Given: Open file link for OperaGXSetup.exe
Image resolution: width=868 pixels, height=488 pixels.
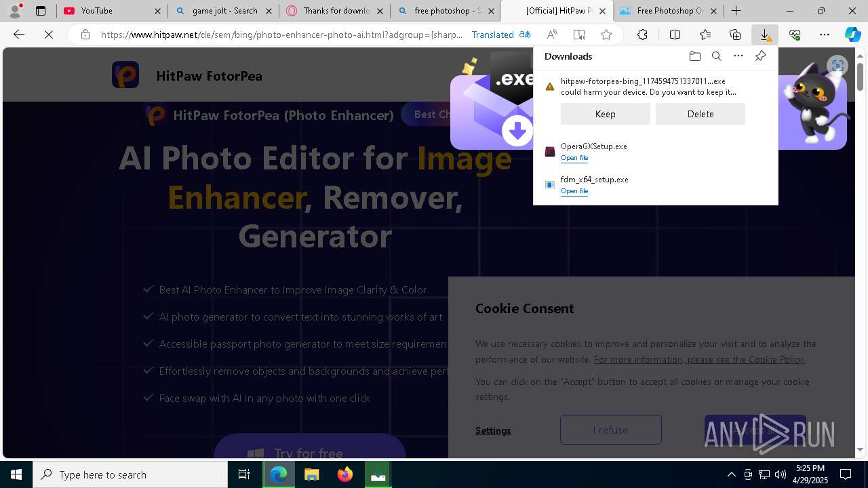Looking at the screenshot, I should 574,158.
